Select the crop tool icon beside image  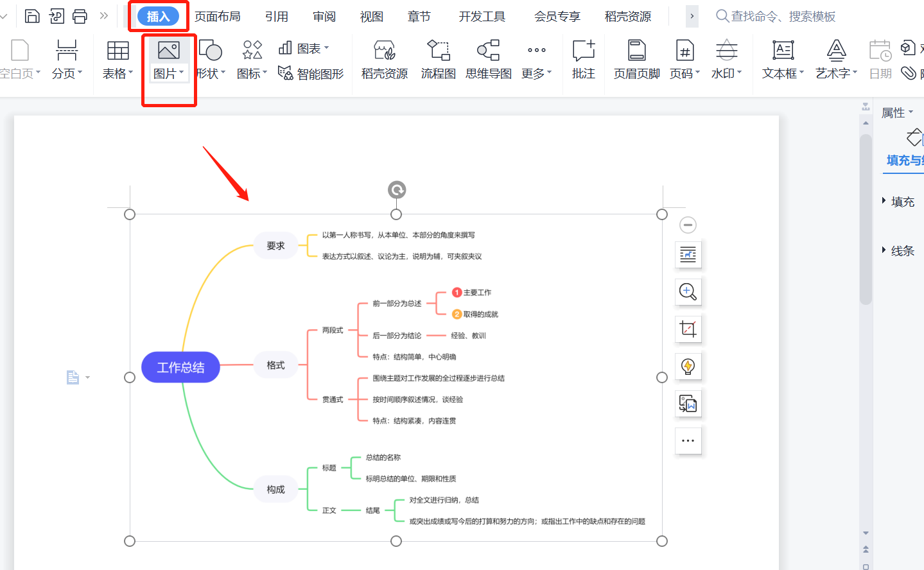tap(688, 329)
